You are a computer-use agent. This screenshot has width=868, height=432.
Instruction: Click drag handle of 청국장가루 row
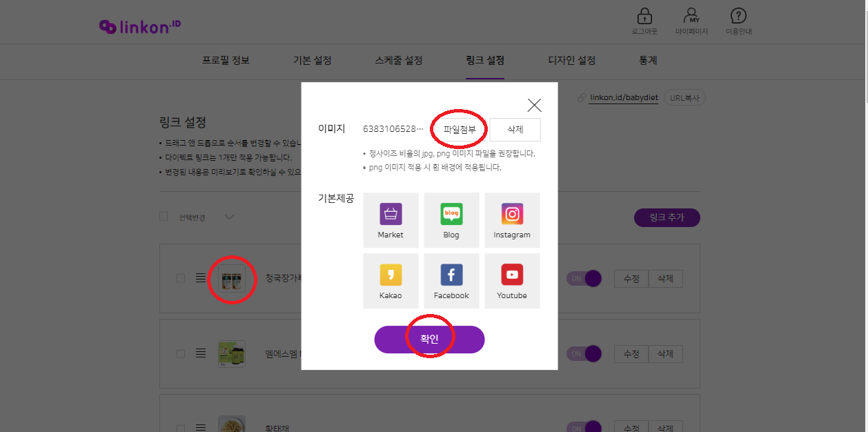point(201,277)
